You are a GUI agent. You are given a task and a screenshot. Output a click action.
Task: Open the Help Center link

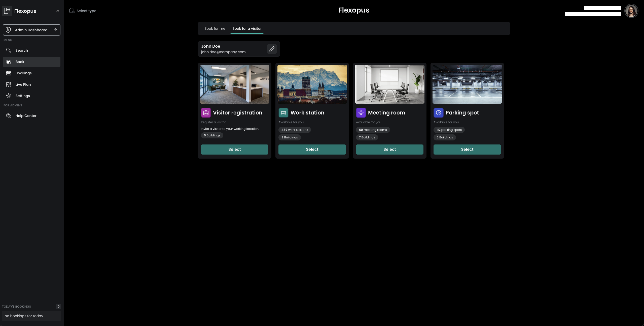(26, 116)
